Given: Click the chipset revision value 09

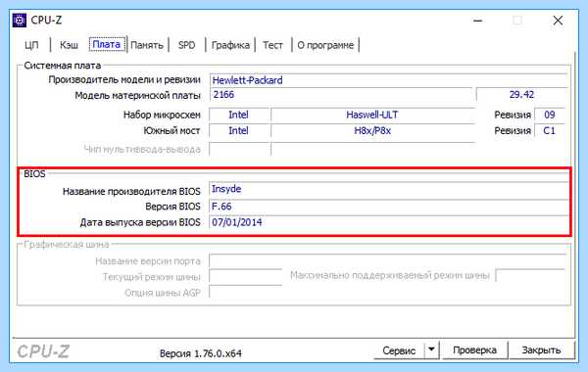Looking at the screenshot, I should coord(550,115).
